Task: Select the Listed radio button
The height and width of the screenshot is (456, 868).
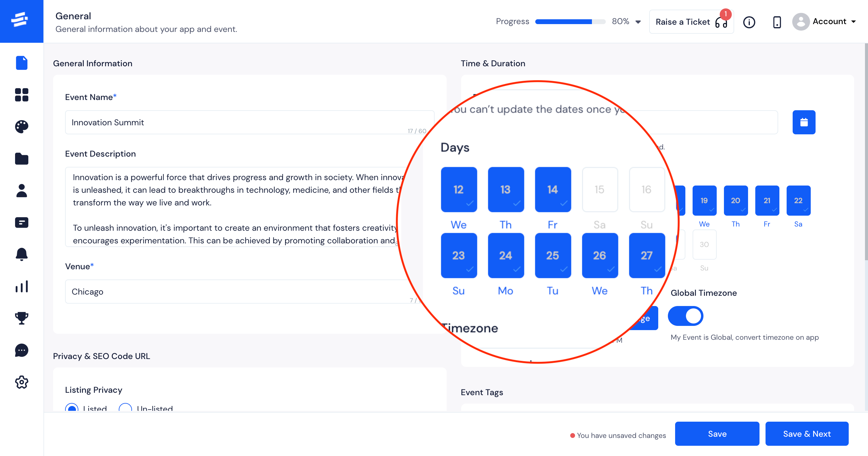Action: click(71, 408)
